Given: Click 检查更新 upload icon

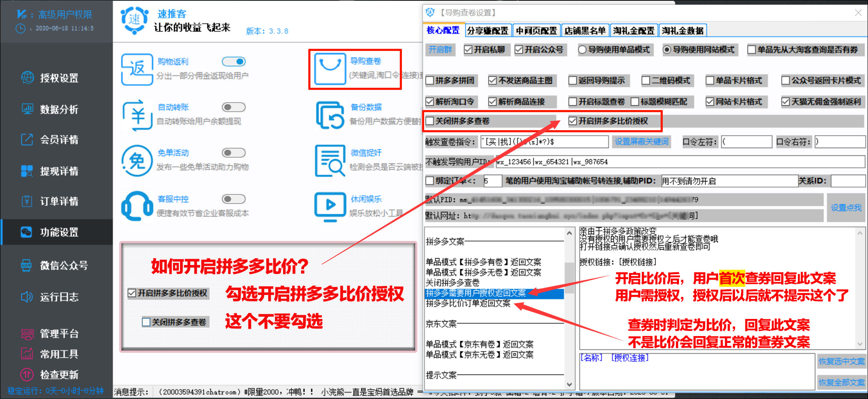Looking at the screenshot, I should click(27, 375).
